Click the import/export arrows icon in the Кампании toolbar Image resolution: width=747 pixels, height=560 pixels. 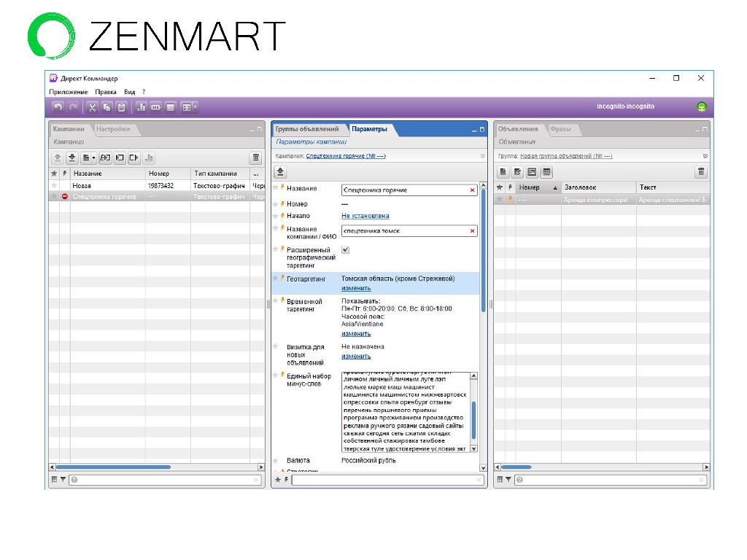(105, 157)
